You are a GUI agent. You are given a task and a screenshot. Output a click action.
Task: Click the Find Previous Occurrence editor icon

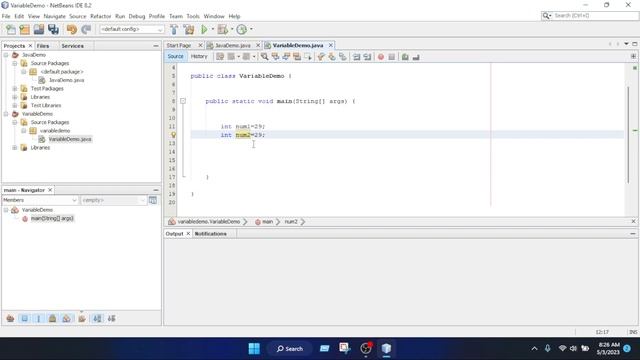point(276,57)
